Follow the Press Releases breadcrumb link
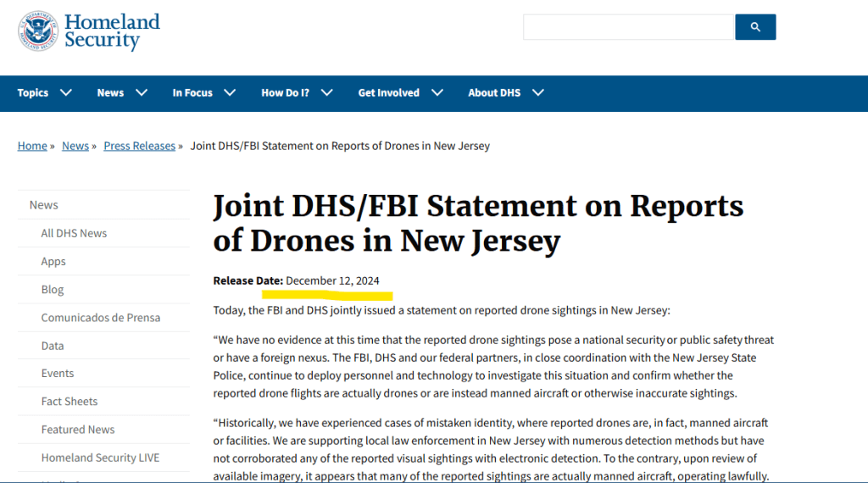This screenshot has height=483, width=868. point(140,146)
